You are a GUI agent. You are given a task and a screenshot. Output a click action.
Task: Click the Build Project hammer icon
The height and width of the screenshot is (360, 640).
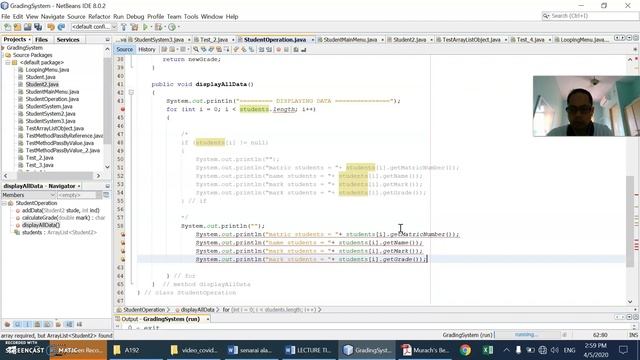coord(124,27)
